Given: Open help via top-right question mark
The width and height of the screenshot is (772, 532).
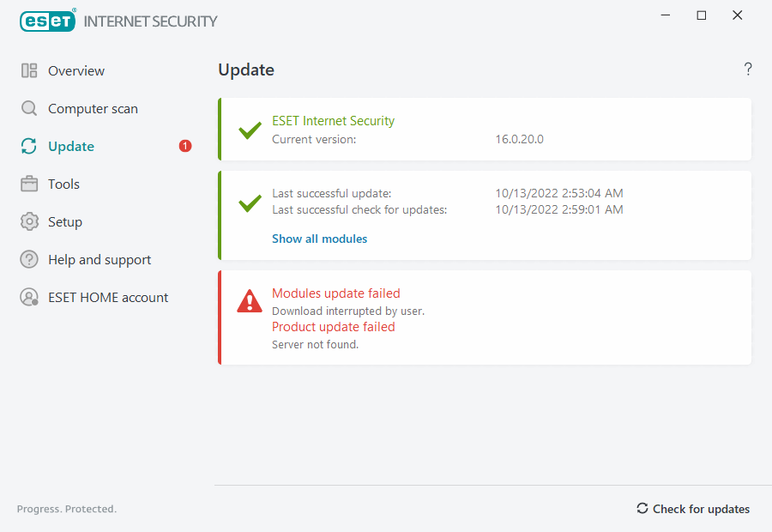Looking at the screenshot, I should (748, 70).
